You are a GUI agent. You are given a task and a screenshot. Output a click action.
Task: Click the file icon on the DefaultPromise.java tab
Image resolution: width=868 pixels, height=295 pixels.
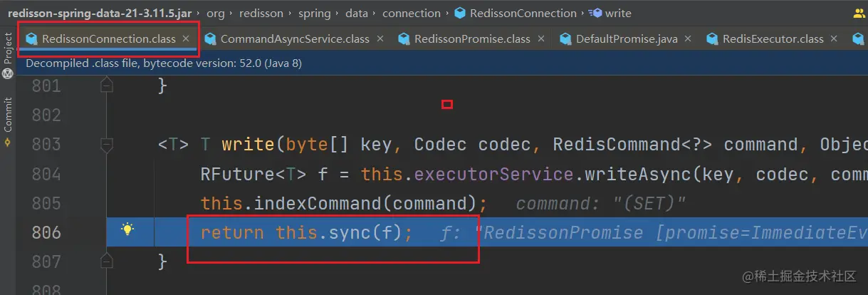pyautogui.click(x=566, y=39)
